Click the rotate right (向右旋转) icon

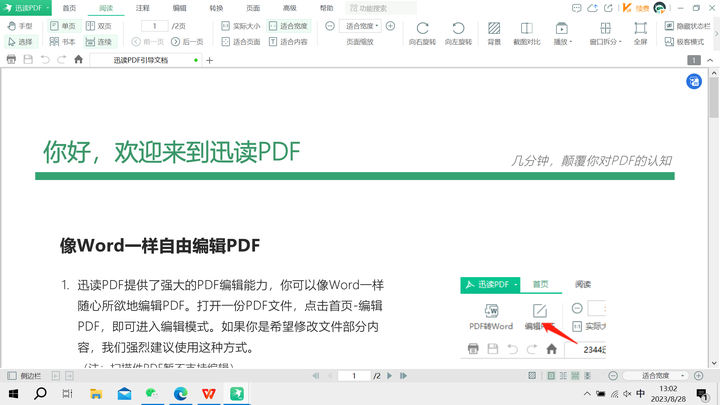click(422, 33)
